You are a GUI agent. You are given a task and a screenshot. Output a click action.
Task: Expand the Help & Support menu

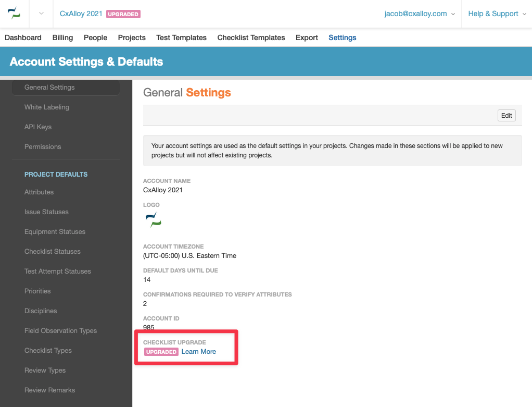pyautogui.click(x=497, y=14)
